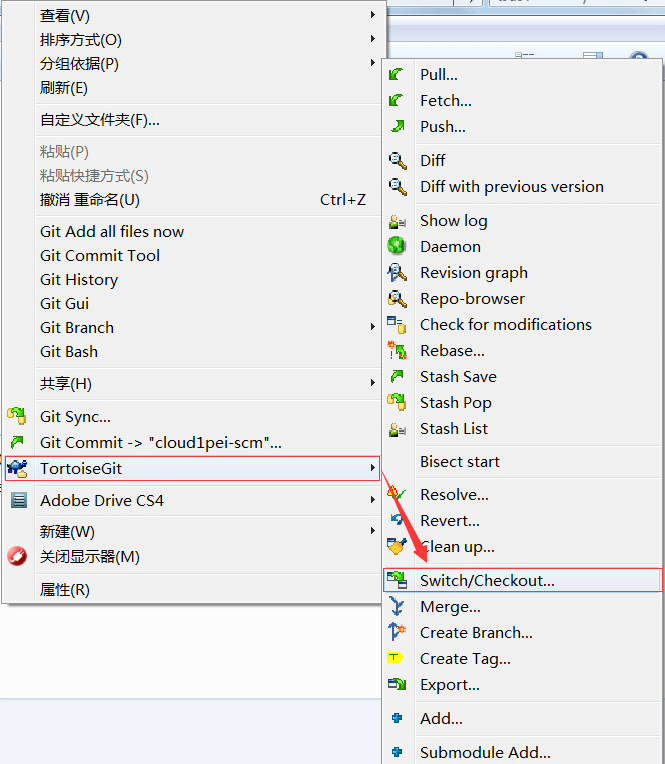Expand the 共享(H) submenu arrow

tap(373, 383)
